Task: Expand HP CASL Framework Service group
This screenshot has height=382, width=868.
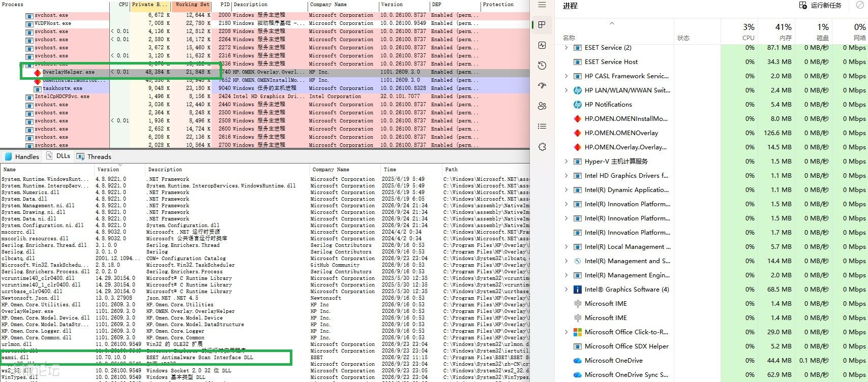Action: click(566, 76)
